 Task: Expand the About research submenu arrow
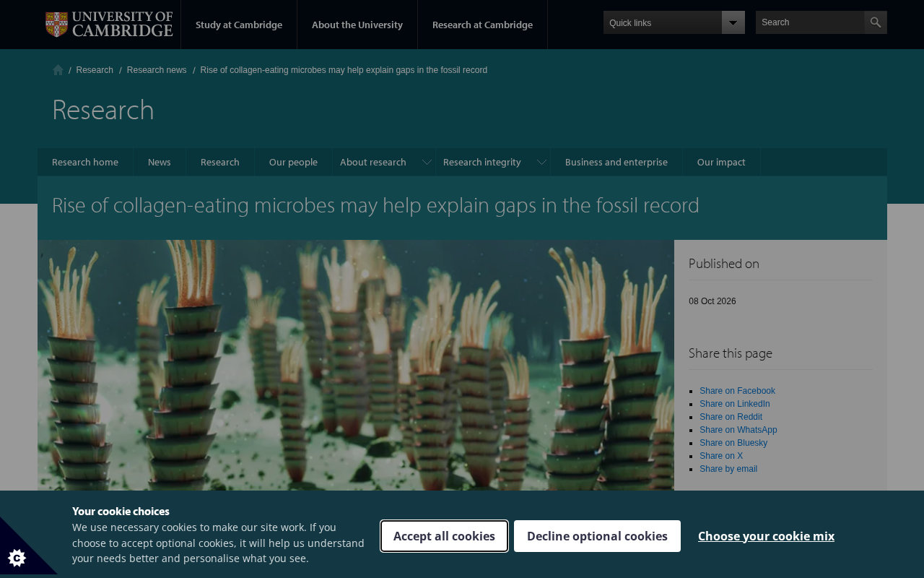(427, 163)
